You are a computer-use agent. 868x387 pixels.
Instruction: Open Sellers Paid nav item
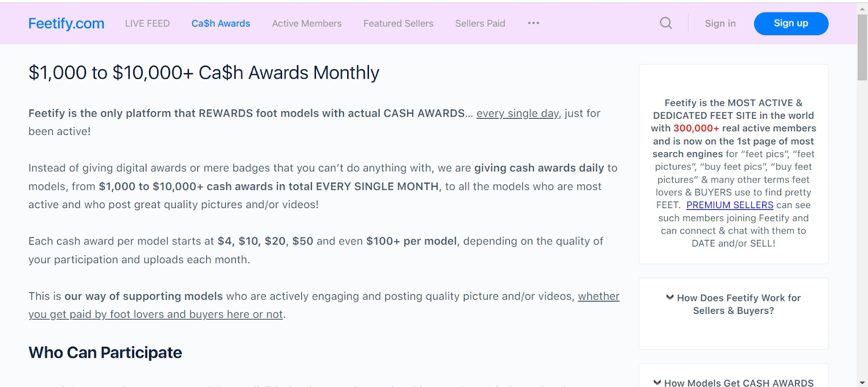coord(480,23)
